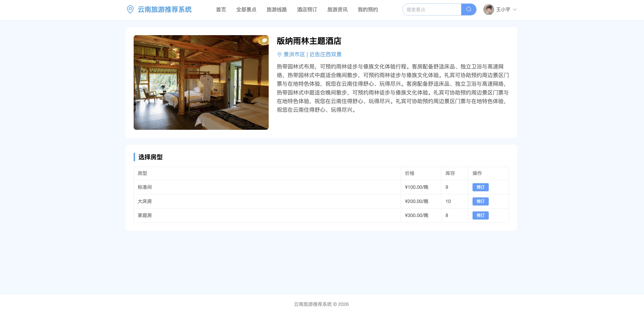Viewport: 644px width, 314px height.
Task: Click the 选择房型 section heading
Action: tap(150, 157)
